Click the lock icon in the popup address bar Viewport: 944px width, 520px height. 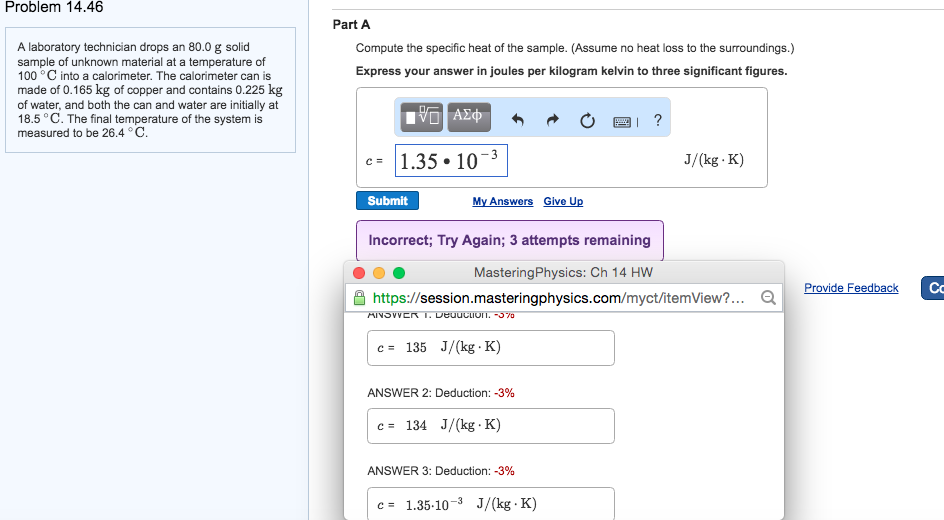[360, 298]
